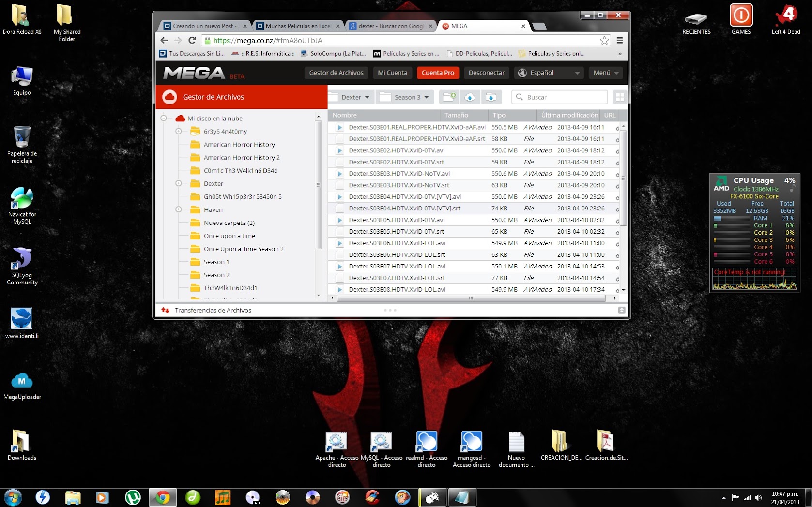Switch to grid view in MEGA
812x507 pixels.
[620, 97]
